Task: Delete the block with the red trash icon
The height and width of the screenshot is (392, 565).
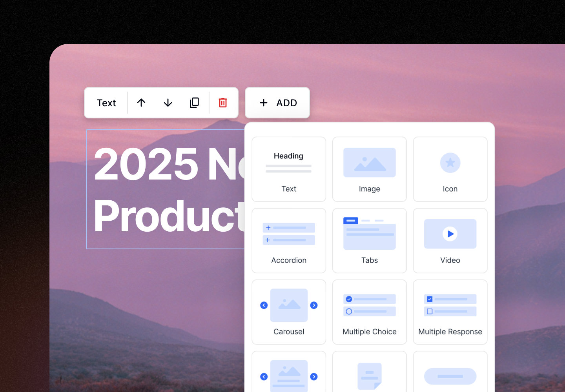Action: 223,103
